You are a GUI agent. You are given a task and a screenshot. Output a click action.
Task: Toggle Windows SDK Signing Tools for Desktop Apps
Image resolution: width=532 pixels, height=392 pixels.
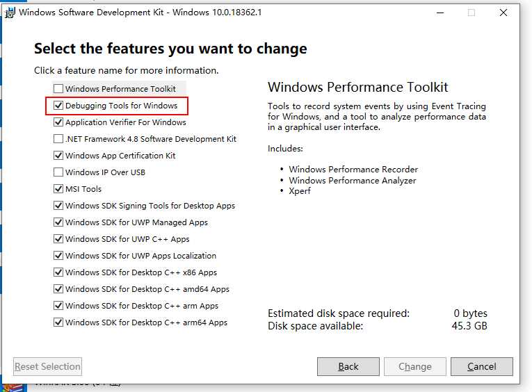(58, 206)
